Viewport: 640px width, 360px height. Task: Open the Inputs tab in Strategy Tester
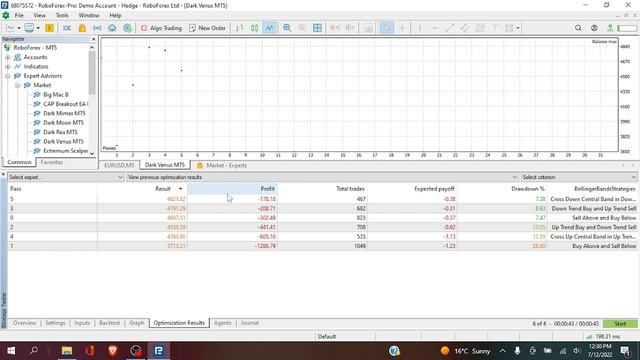[82, 323]
